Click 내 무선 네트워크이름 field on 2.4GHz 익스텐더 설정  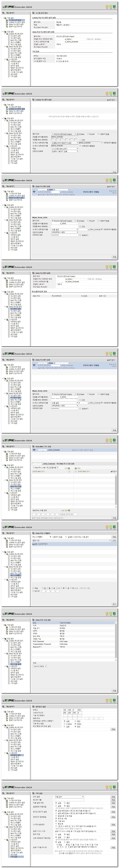(65, 146)
